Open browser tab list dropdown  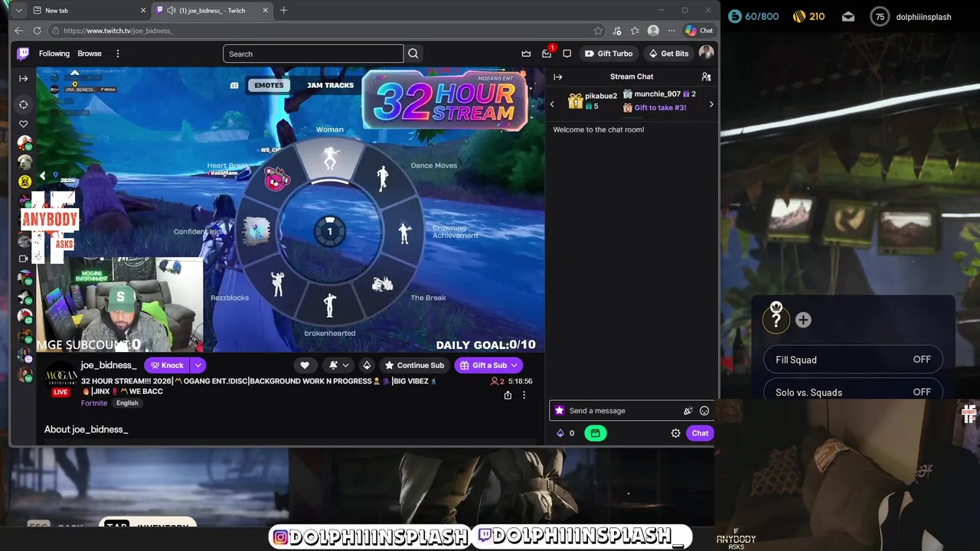[18, 10]
